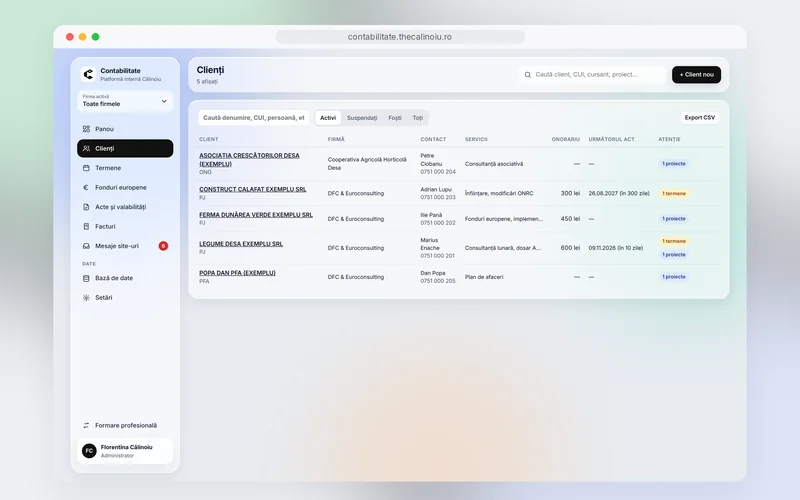Click the ONORARIU column header

coord(565,139)
